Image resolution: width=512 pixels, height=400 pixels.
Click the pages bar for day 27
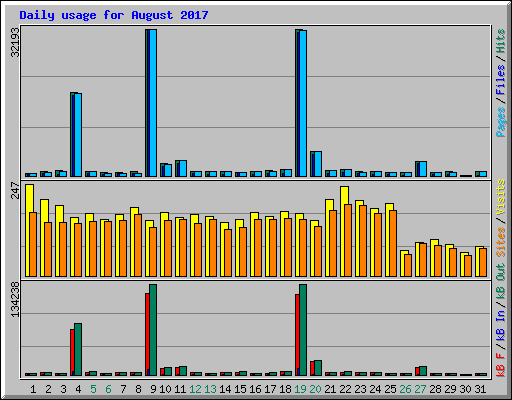point(423,169)
